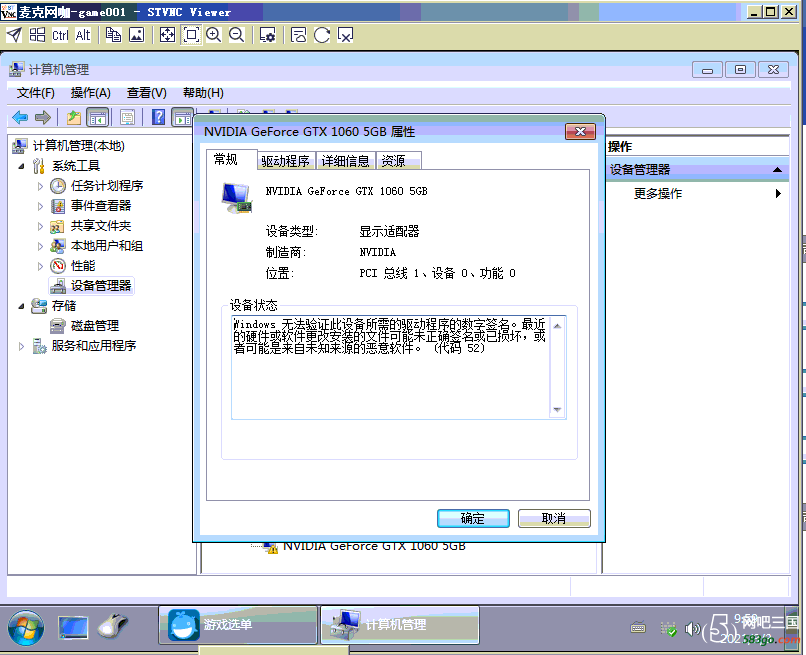The width and height of the screenshot is (806, 655).
Task: Click the properties sheet icon in MMC toolbar
Action: point(127,118)
